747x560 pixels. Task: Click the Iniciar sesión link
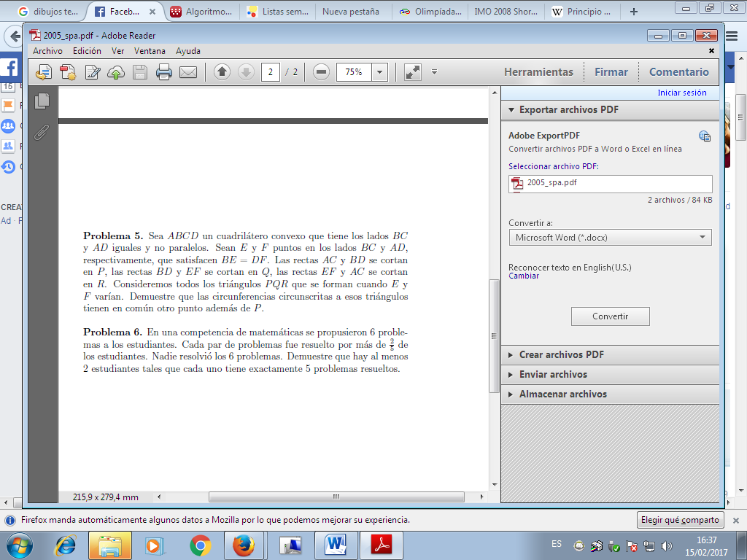[681, 93]
